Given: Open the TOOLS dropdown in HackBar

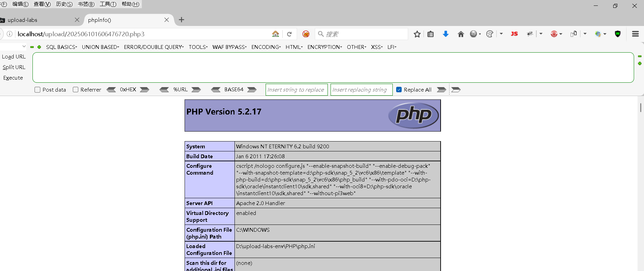Looking at the screenshot, I should pos(198,47).
